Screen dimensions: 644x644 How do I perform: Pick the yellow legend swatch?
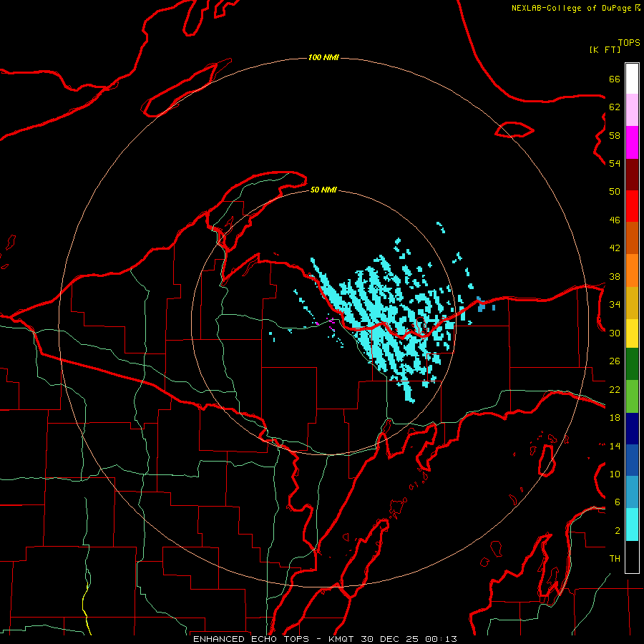[632, 333]
